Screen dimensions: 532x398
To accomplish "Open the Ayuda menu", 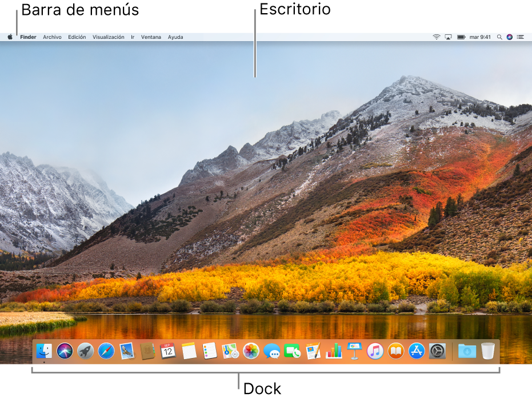I will coord(175,37).
